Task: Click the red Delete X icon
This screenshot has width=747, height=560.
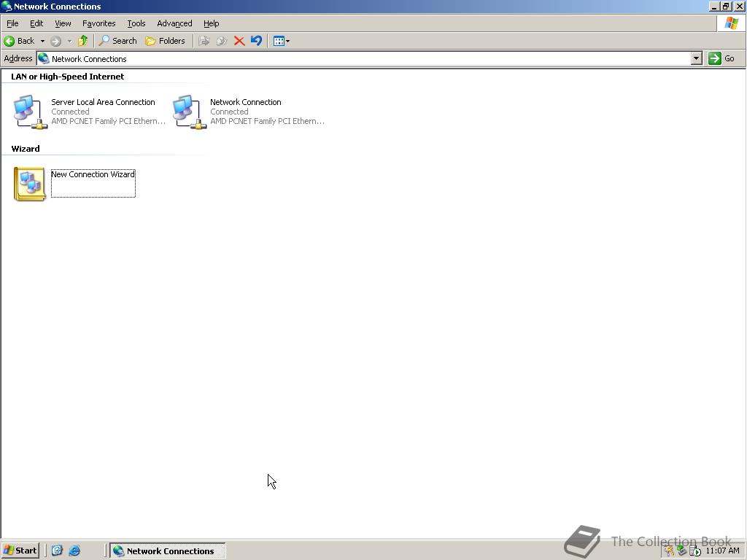Action: point(239,41)
